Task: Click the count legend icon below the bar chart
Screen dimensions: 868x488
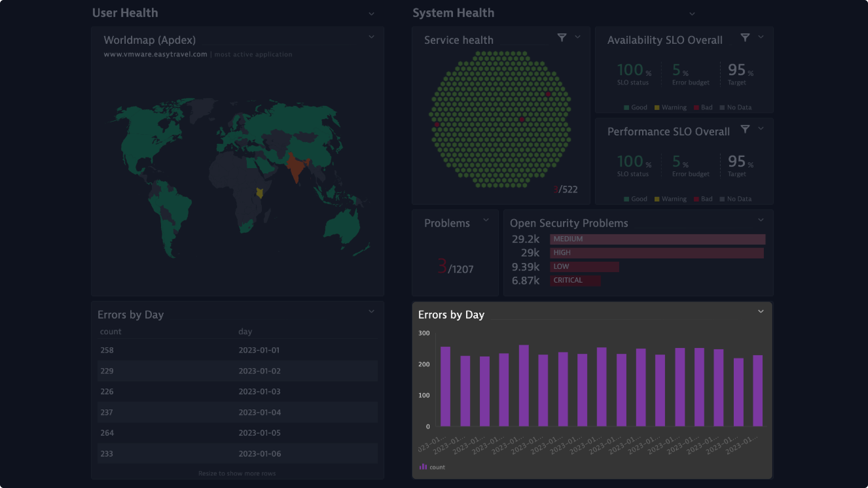Action: (423, 467)
